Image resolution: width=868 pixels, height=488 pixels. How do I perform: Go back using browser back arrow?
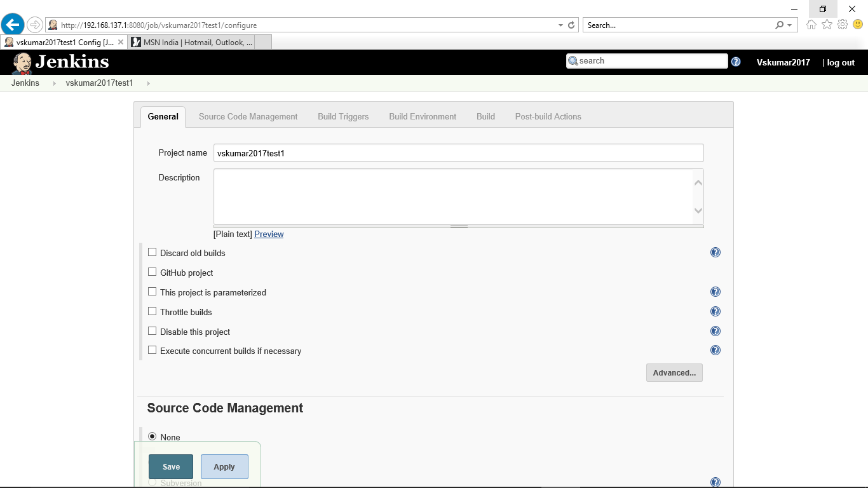point(13,25)
